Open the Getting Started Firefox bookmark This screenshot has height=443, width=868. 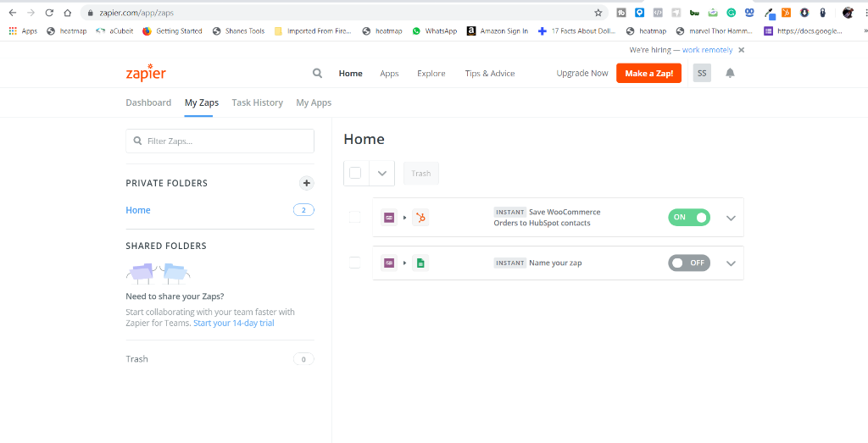click(x=172, y=31)
